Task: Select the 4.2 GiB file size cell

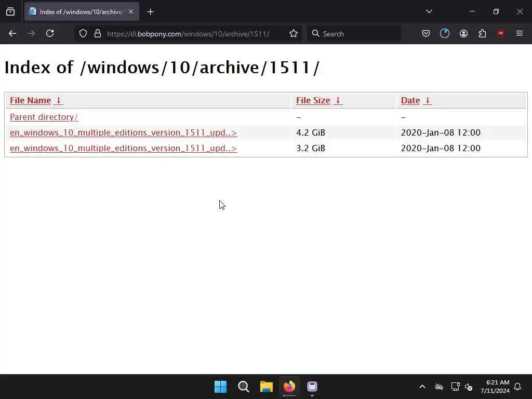Action: 311,132
